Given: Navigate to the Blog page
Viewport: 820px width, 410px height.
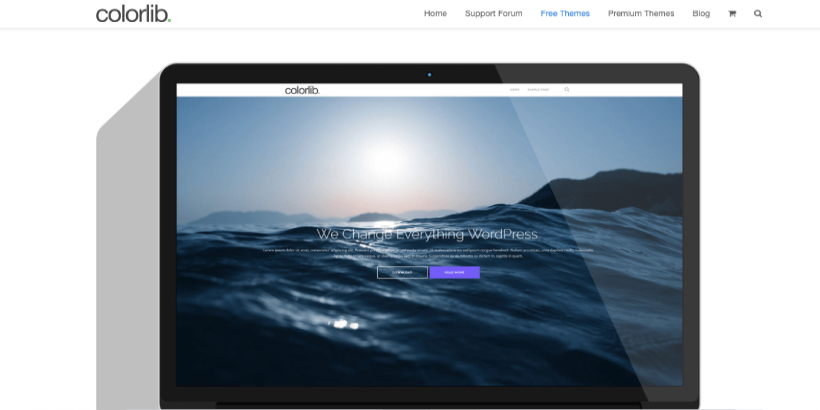Looking at the screenshot, I should click(x=701, y=14).
